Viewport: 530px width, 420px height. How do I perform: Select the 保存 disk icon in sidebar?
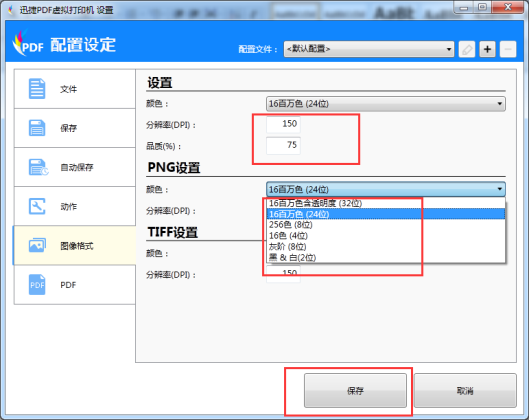click(x=37, y=128)
